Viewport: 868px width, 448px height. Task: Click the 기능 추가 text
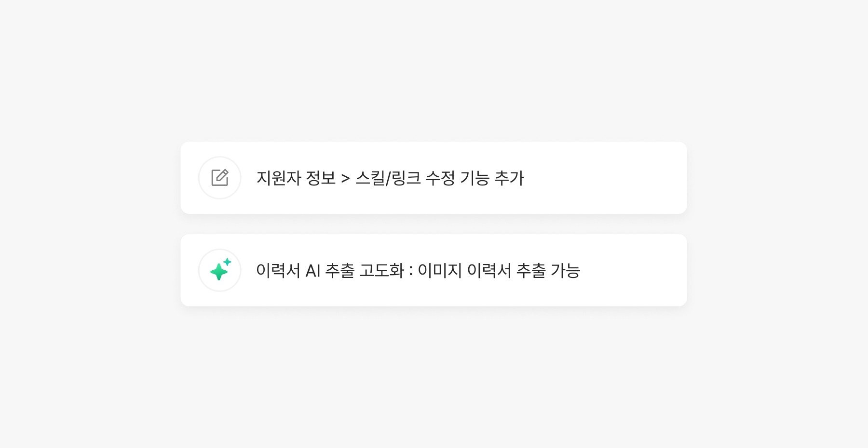coord(492,178)
